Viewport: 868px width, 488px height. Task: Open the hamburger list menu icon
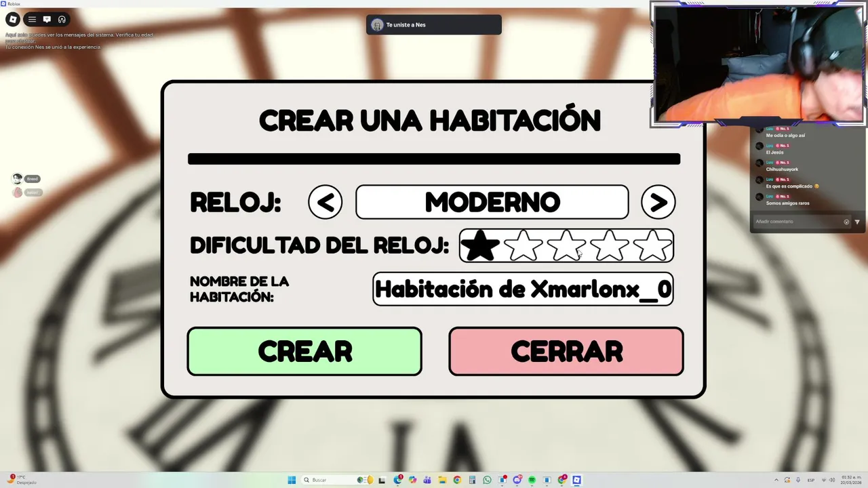tap(32, 20)
